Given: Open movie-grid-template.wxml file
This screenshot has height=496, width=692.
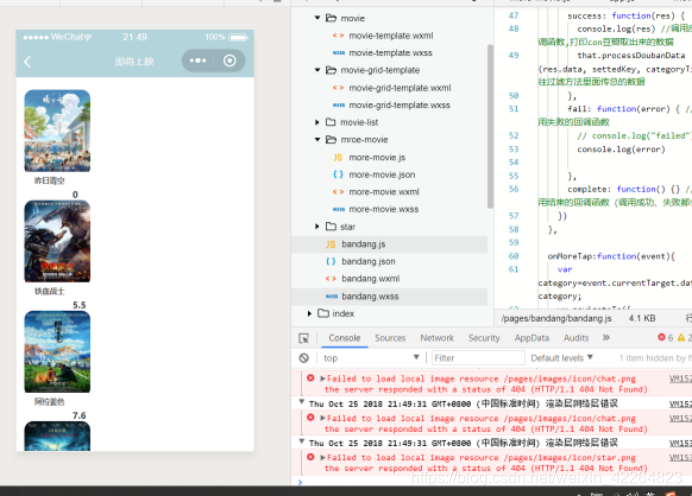Looking at the screenshot, I should [400, 87].
